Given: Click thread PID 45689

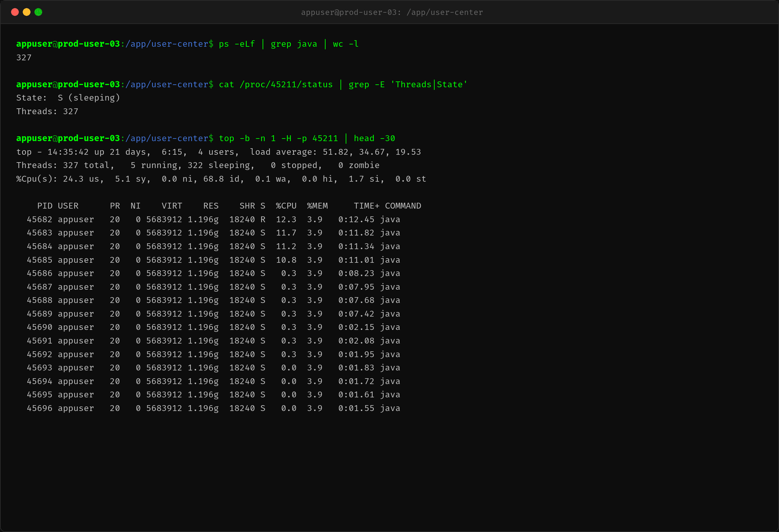Looking at the screenshot, I should [40, 314].
